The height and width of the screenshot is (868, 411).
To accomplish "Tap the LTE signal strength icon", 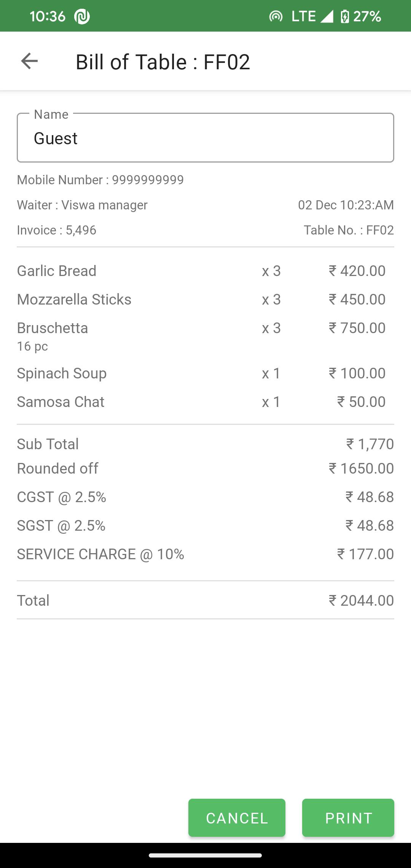I will (x=327, y=16).
